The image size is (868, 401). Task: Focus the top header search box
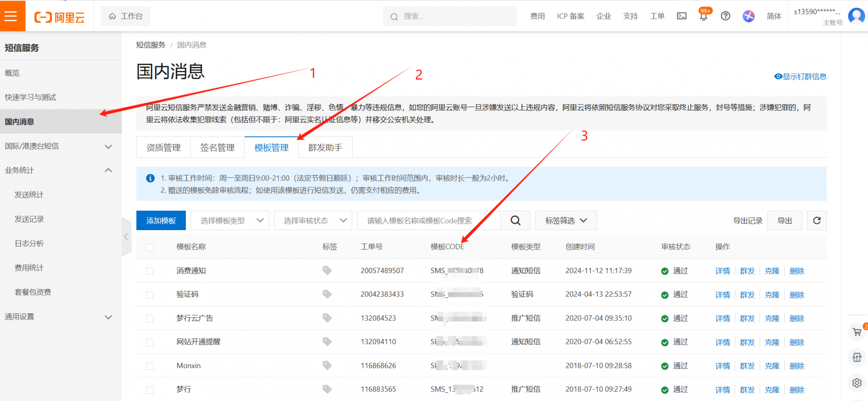pos(450,16)
